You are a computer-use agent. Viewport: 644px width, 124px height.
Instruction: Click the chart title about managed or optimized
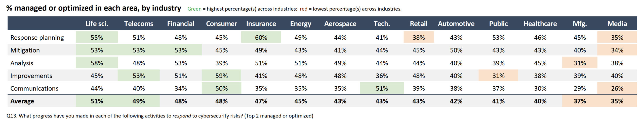pyautogui.click(x=94, y=8)
